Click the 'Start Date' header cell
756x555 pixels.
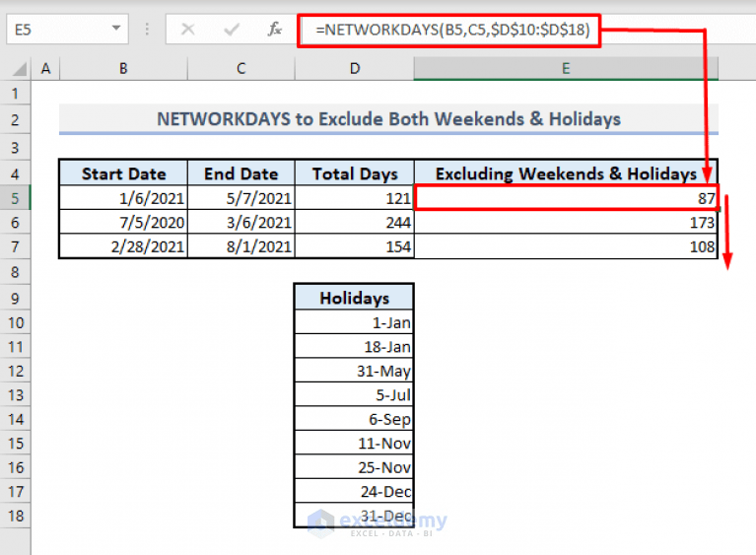pyautogui.click(x=123, y=173)
